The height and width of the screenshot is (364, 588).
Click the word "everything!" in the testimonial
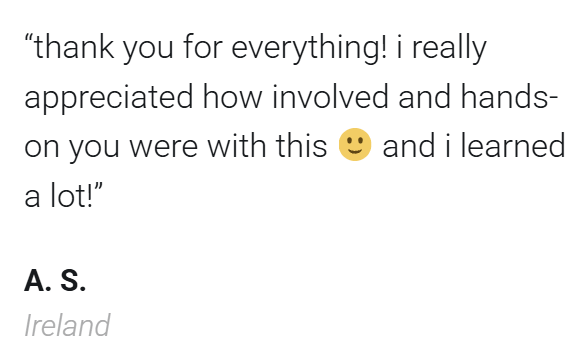(x=309, y=48)
